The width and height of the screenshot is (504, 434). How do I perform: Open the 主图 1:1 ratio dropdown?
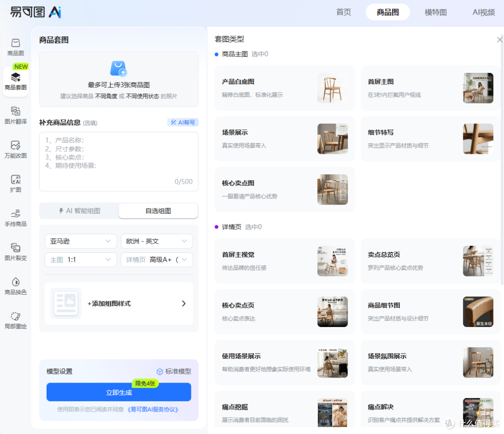pos(80,260)
